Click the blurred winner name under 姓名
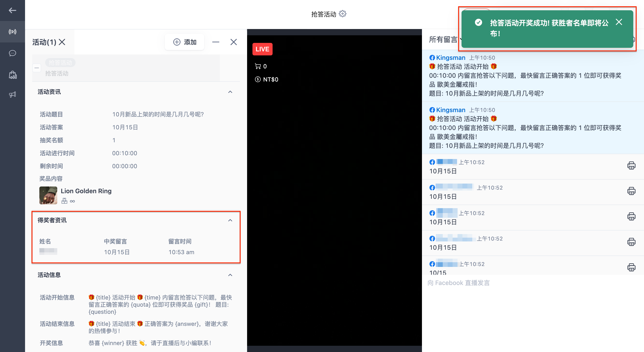 48,251
